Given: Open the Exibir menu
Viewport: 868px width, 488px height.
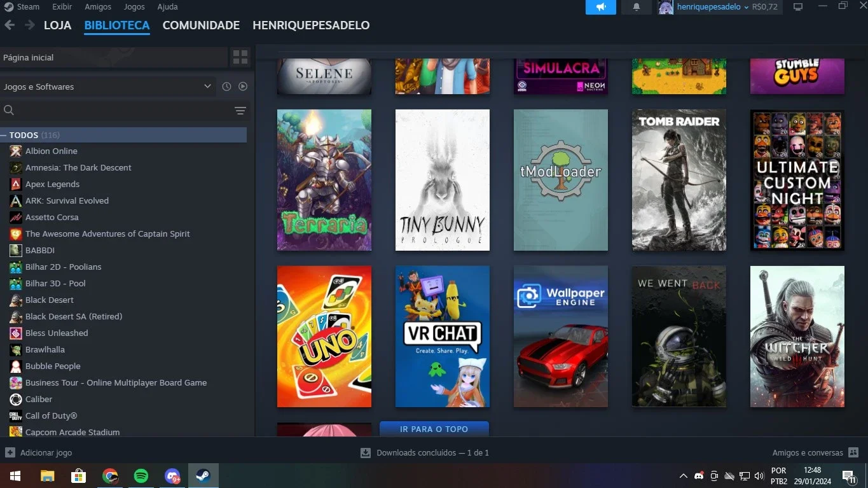Looking at the screenshot, I should point(62,7).
